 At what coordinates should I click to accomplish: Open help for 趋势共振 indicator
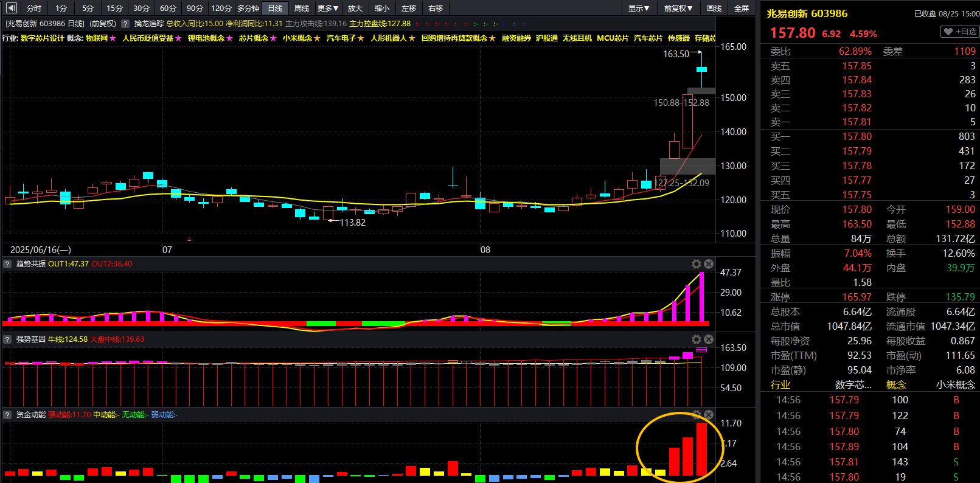pyautogui.click(x=7, y=264)
